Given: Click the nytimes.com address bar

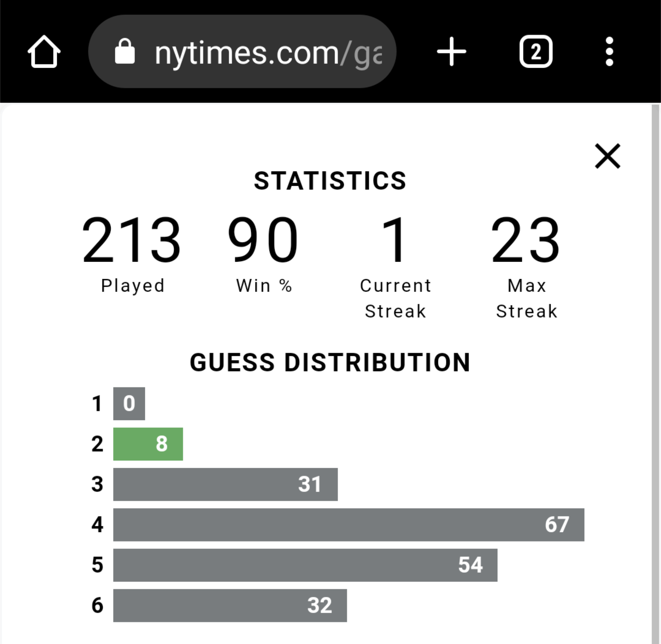Looking at the screenshot, I should tap(242, 51).
